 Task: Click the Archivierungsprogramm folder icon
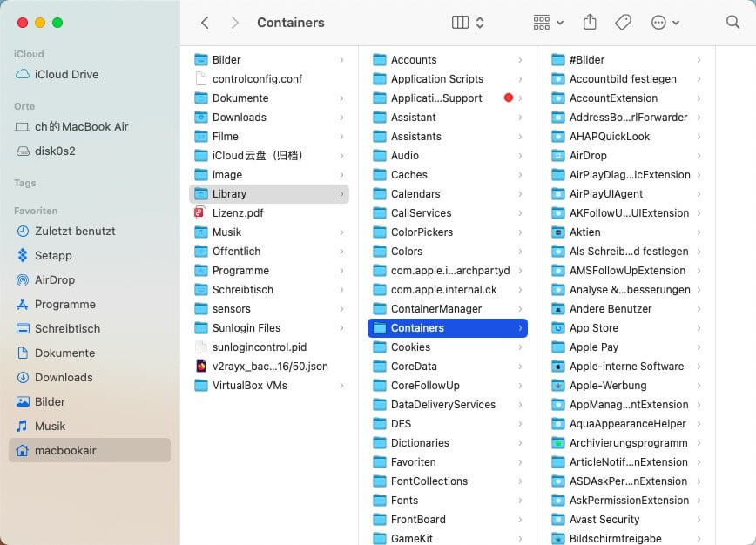pos(557,443)
